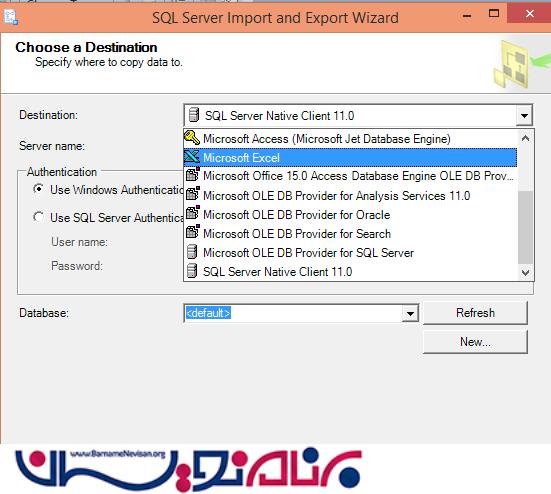Expand the Database dropdown arrow
The height and width of the screenshot is (494, 551).
click(x=410, y=313)
